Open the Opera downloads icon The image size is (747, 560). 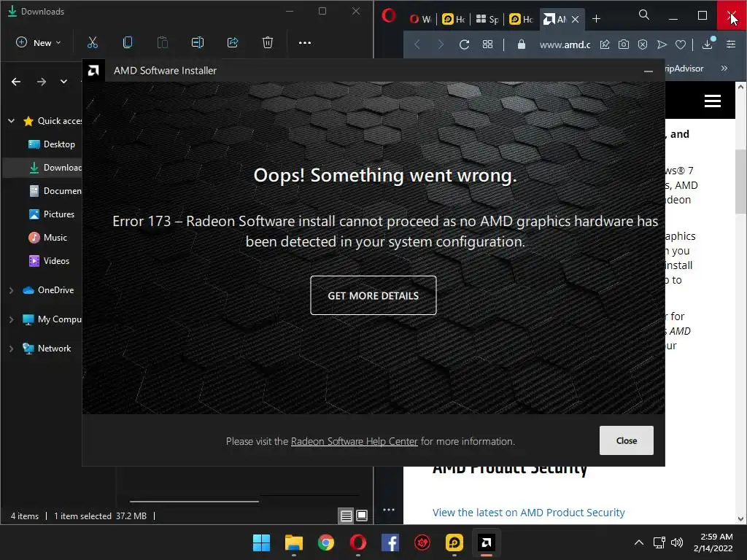click(708, 44)
